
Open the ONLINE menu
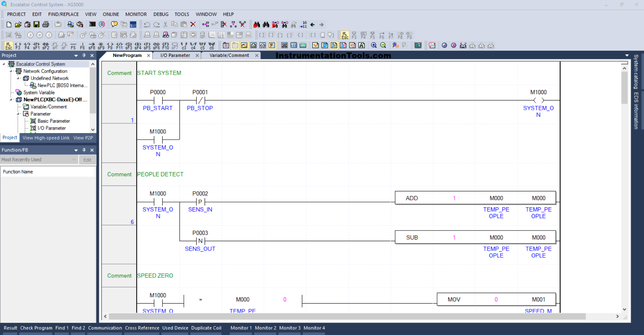click(x=111, y=14)
